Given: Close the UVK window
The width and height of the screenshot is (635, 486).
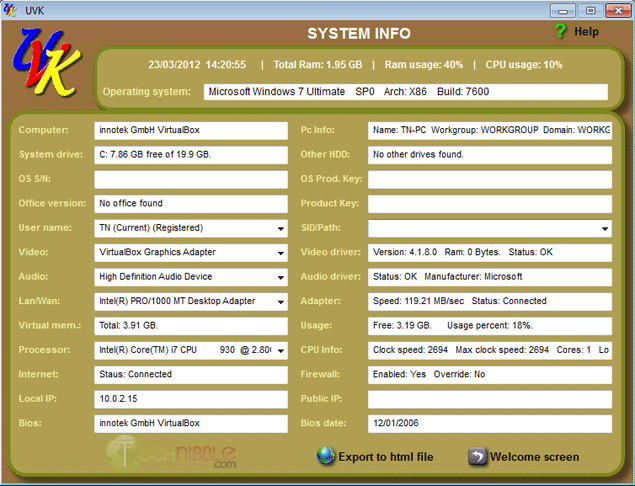Looking at the screenshot, I should click(618, 11).
